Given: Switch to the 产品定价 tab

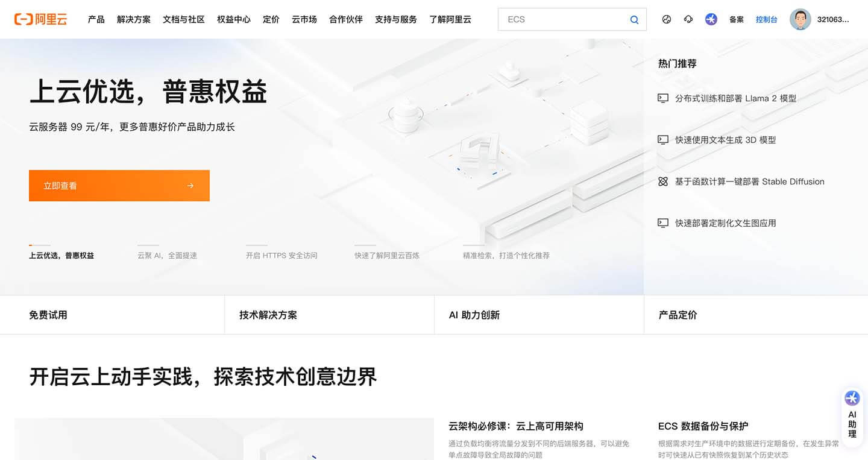Looking at the screenshot, I should (x=756, y=315).
